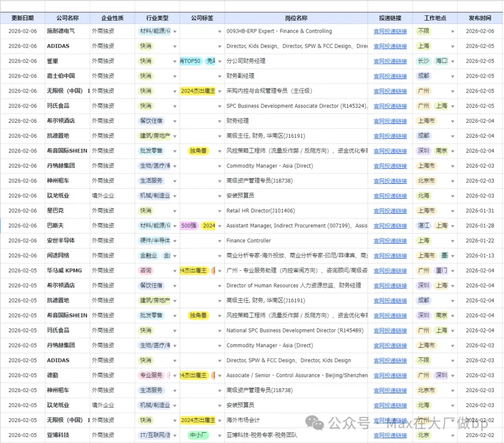
Task: Select job cell '海外市场会计'
Action: (x=296, y=420)
